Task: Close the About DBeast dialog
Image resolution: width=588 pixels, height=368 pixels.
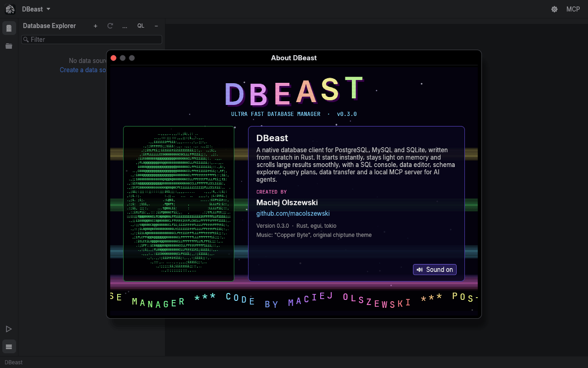Action: click(113, 58)
